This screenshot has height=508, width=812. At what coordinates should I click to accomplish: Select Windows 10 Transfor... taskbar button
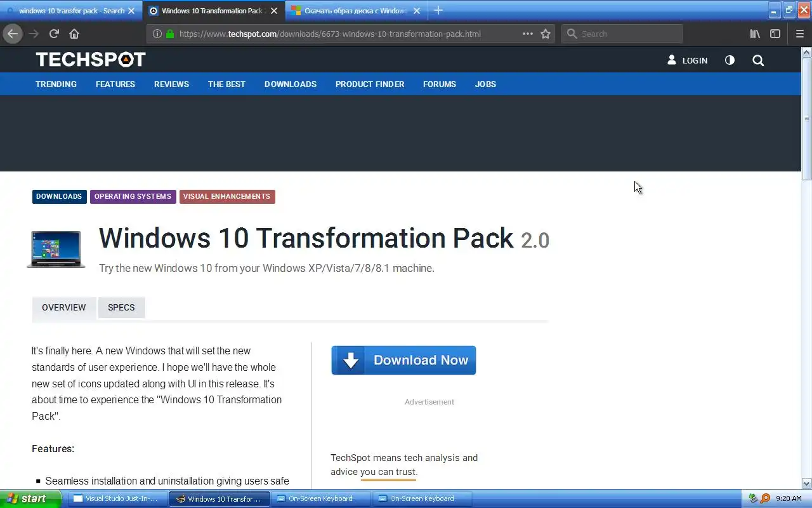(219, 498)
